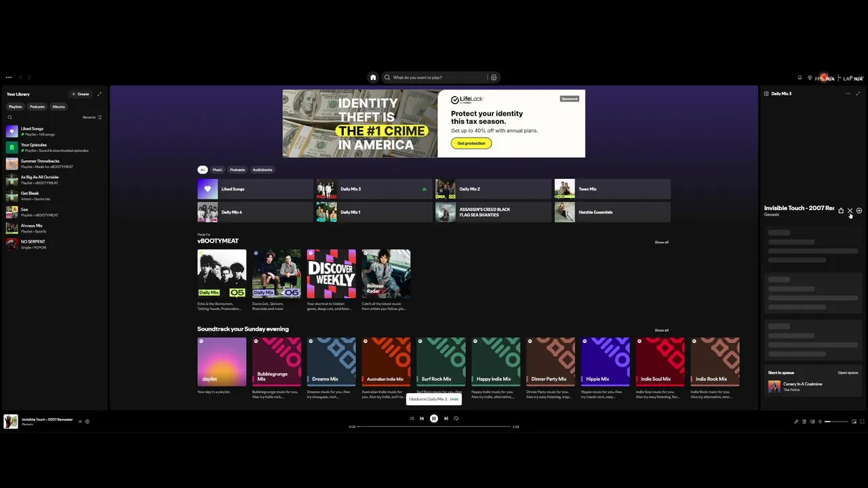The image size is (868, 488).
Task: Adjust the volume slider
Action: click(x=835, y=422)
